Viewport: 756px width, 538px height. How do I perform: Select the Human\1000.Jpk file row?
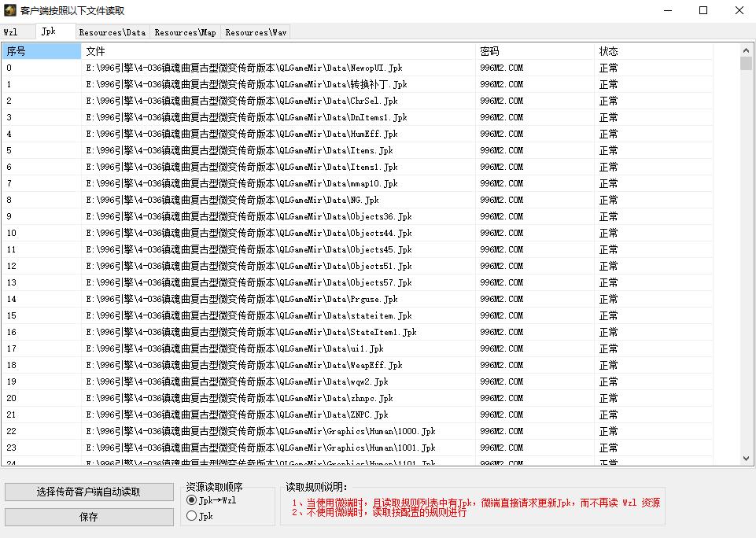point(357,431)
